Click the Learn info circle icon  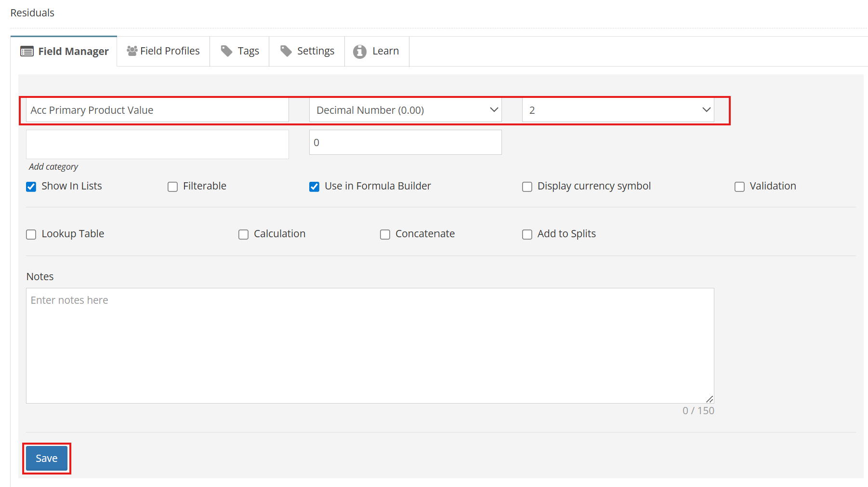point(360,52)
